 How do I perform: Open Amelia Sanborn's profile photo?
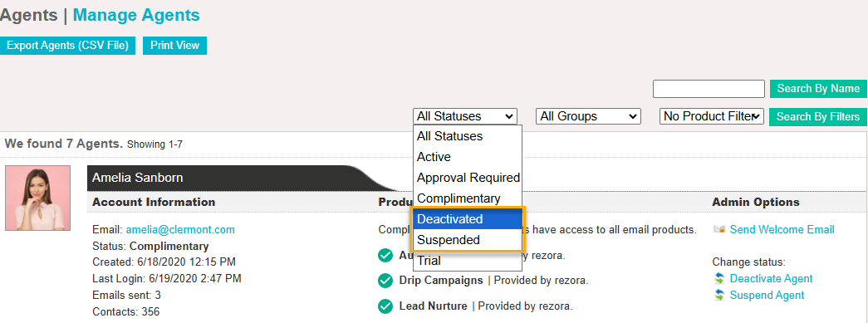[x=37, y=198]
